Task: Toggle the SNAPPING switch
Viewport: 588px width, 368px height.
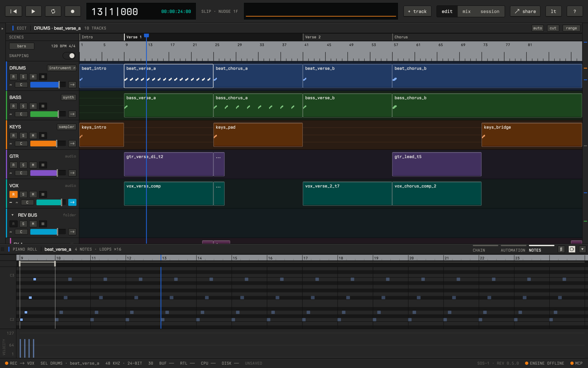Action: (69, 56)
